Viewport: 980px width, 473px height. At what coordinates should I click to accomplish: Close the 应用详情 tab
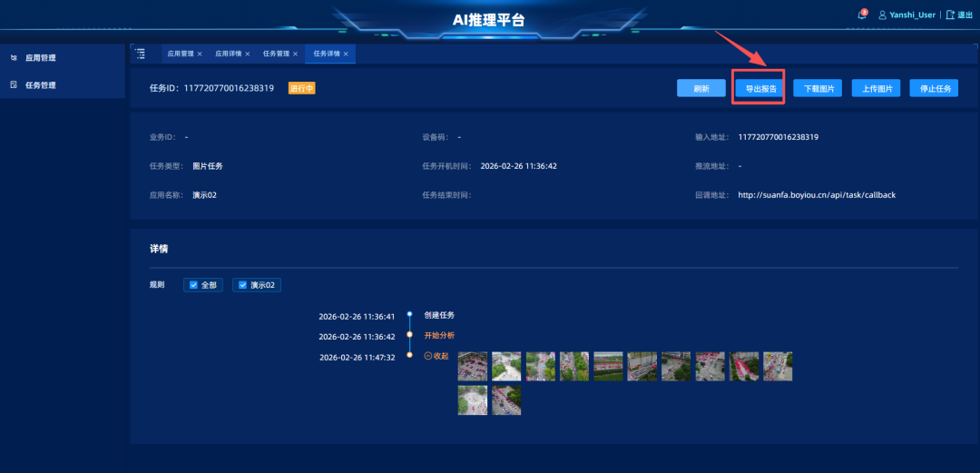click(247, 54)
